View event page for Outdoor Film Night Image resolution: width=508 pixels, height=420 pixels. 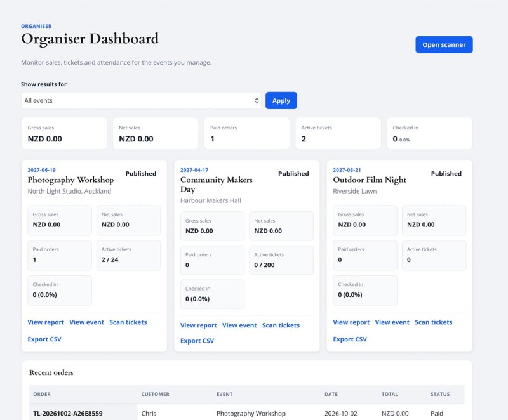click(x=392, y=322)
